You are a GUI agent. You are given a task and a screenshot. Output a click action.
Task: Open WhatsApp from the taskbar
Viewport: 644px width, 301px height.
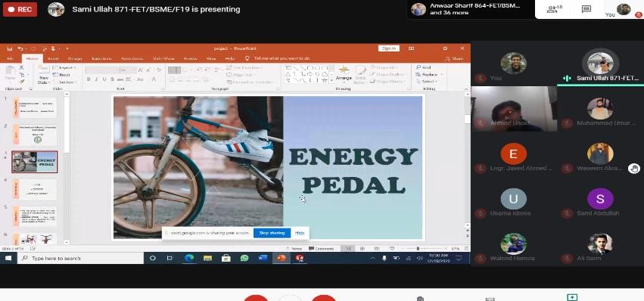click(244, 259)
